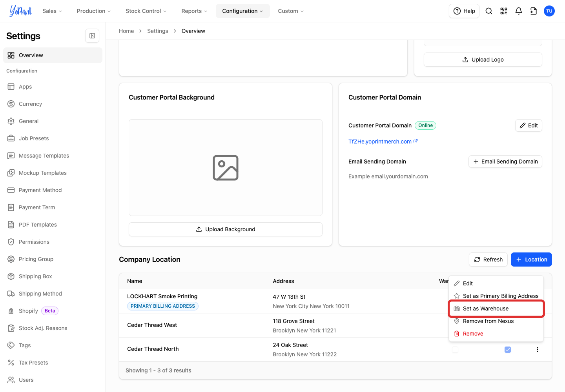The image size is (565, 392).
Task: Select Set as Warehouse from the menu
Action: pos(496,309)
